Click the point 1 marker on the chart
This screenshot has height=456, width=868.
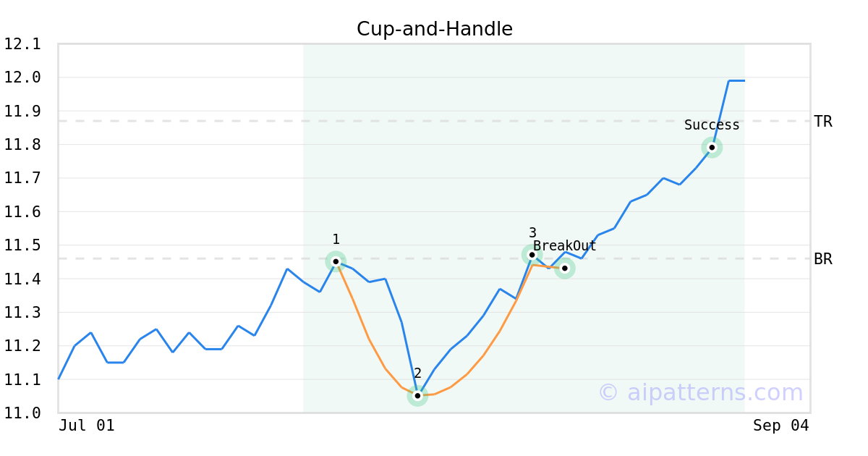[336, 261]
